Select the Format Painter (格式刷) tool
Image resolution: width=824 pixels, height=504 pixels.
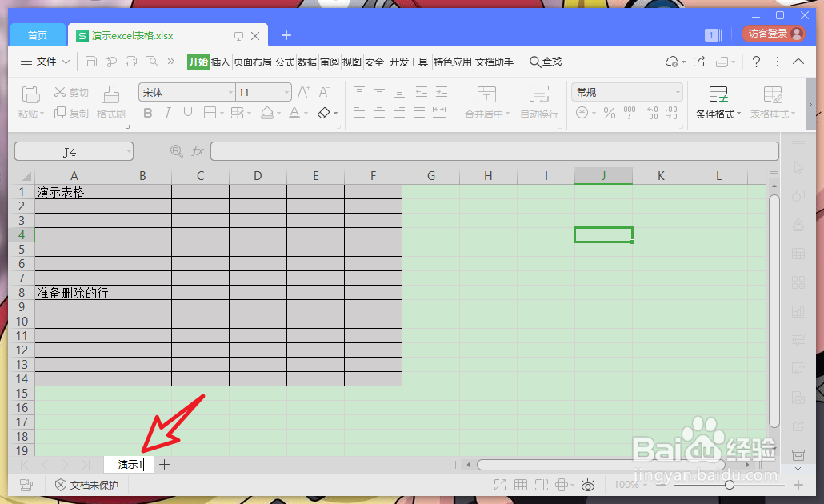(111, 102)
